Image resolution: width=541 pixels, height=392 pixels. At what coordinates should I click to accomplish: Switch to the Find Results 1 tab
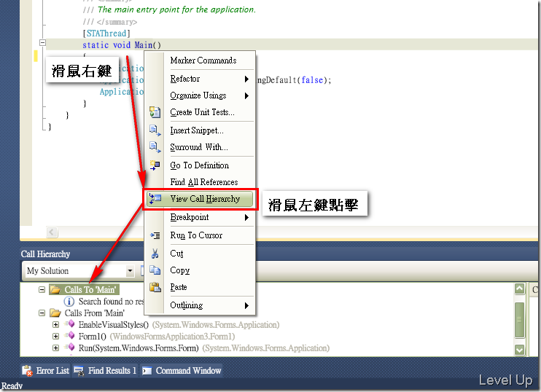[x=105, y=371]
